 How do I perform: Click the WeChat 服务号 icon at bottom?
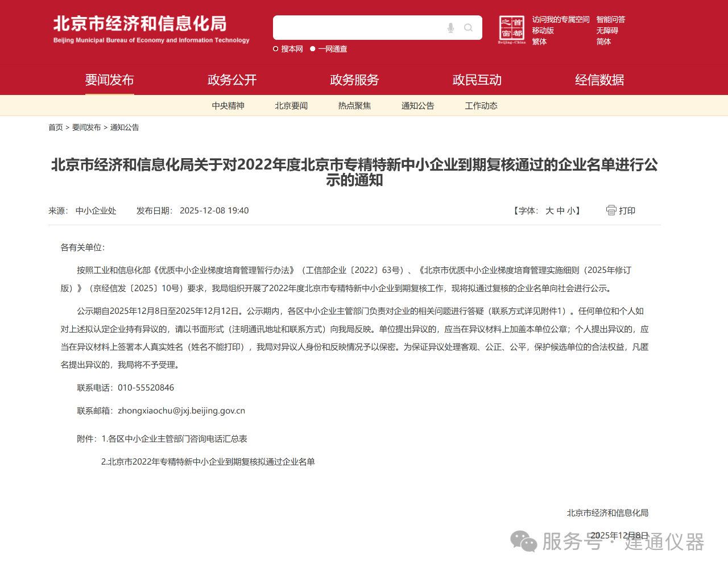523,542
